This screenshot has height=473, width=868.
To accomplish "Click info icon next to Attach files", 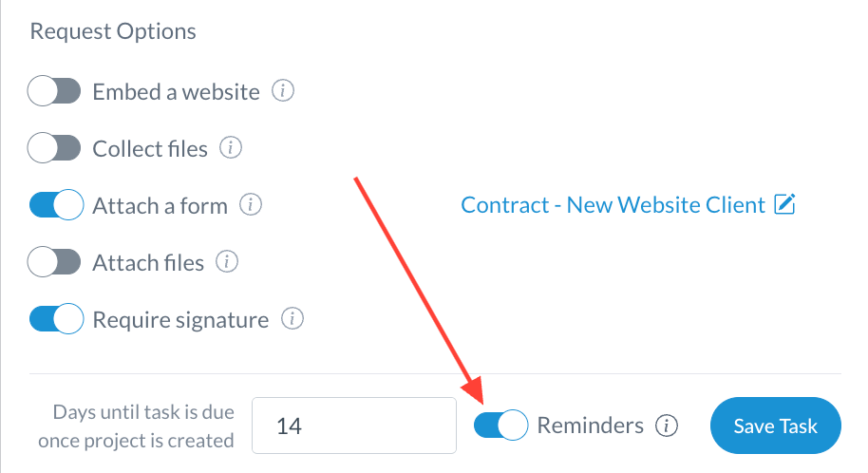I will point(228,262).
